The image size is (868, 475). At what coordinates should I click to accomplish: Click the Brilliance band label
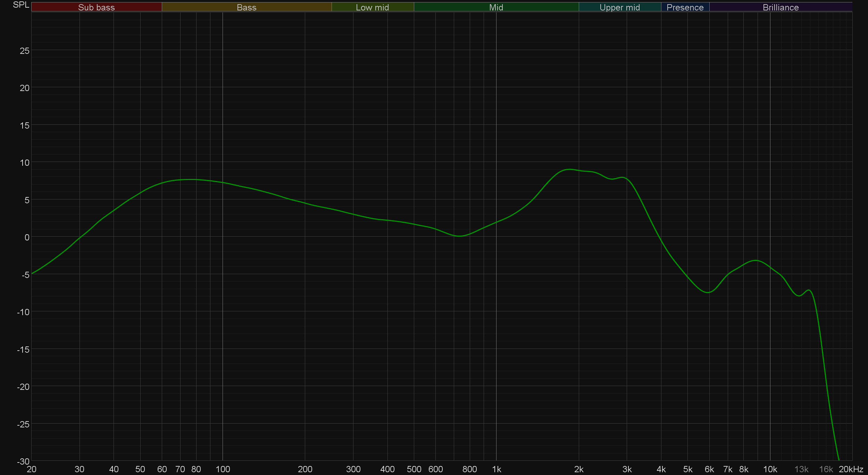[781, 7]
